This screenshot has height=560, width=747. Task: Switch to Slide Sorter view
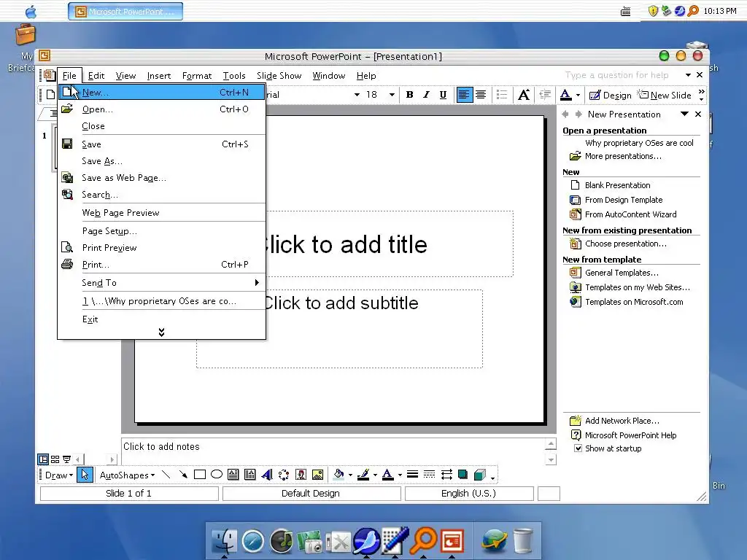coord(55,459)
